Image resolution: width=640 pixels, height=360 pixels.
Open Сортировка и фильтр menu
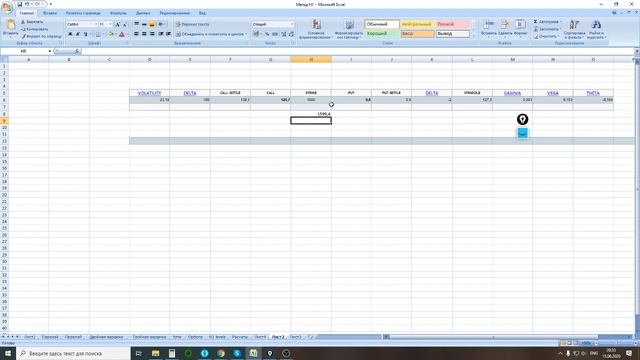[x=574, y=29]
